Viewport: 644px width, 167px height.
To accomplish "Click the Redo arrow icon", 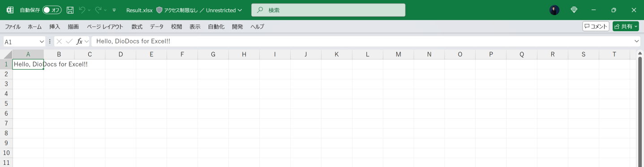I will pos(98,10).
